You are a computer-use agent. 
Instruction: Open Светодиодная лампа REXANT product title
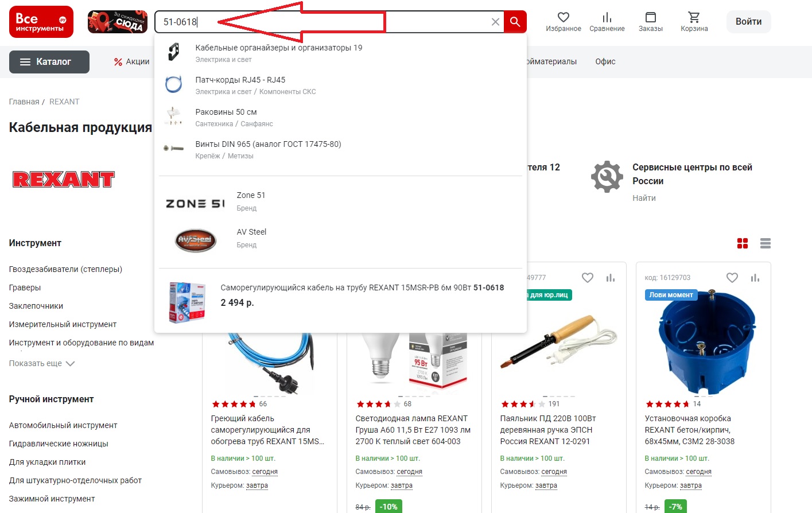413,430
